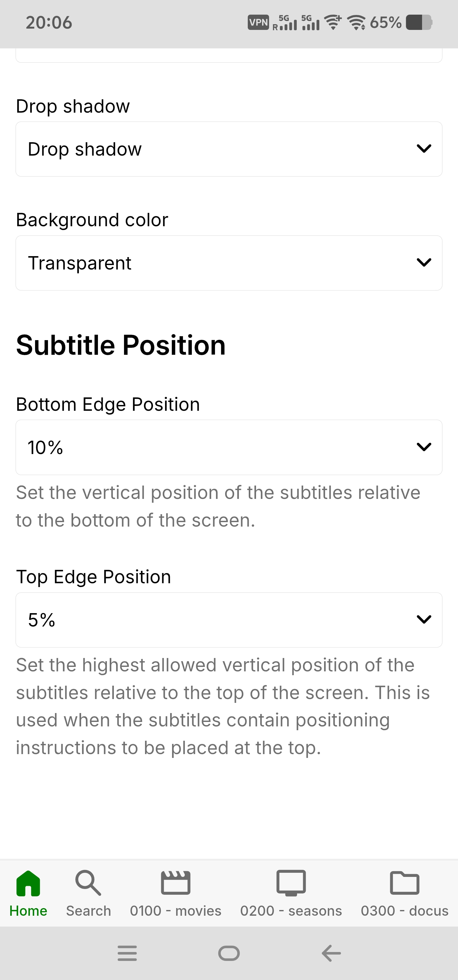Open the Top Edge Position dropdown

pyautogui.click(x=229, y=620)
